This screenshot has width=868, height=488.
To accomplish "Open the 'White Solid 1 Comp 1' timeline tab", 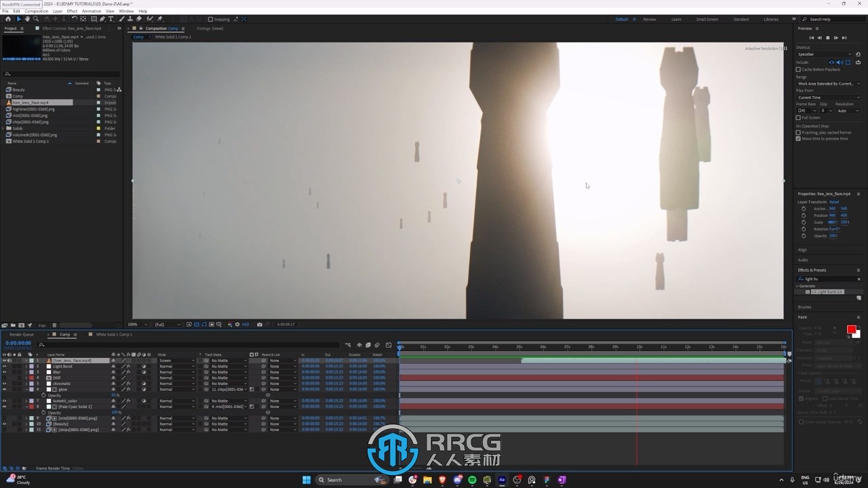I will click(x=114, y=334).
